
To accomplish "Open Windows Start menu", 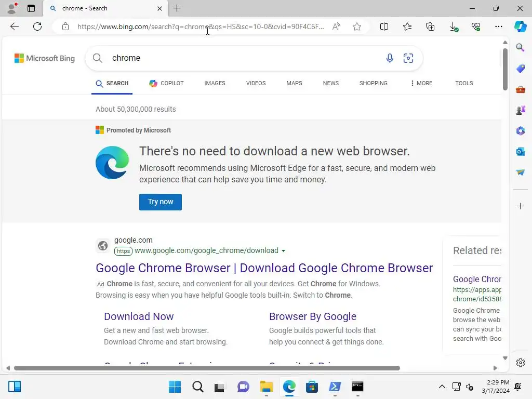I will 175,387.
